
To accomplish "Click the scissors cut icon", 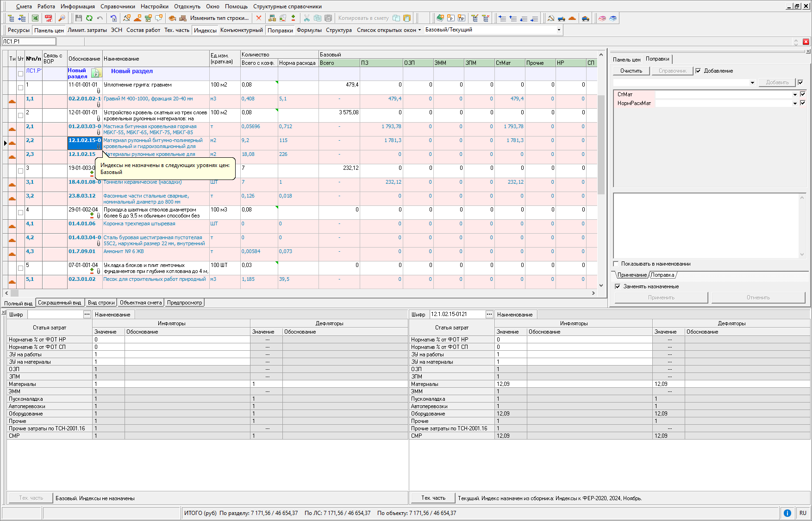I will click(x=306, y=18).
